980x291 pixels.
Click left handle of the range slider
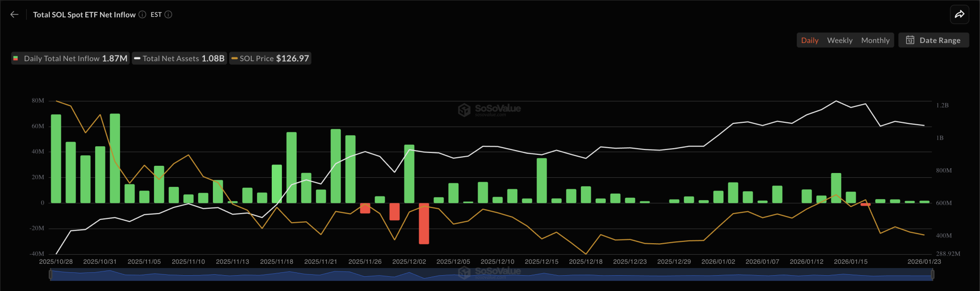pos(50,274)
